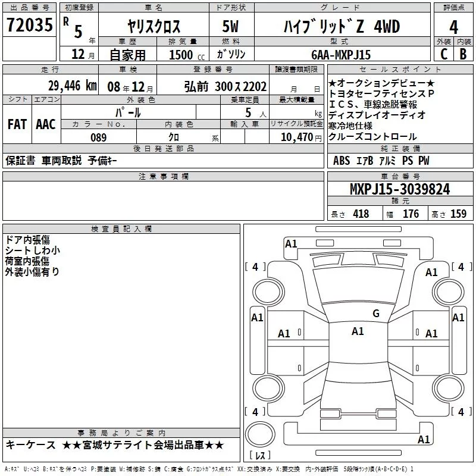Click the rear-right wheel in the diagram
Screen dimensions: 476x476
pyautogui.click(x=448, y=389)
